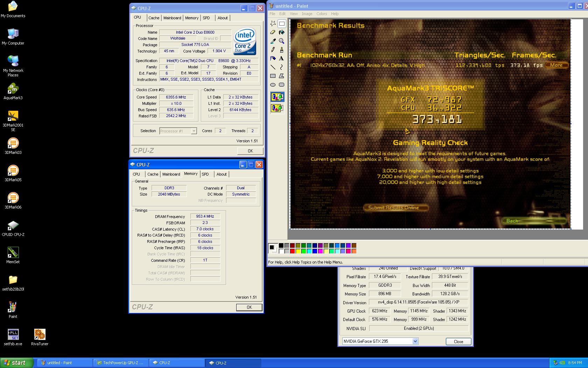The width and height of the screenshot is (588, 368).
Task: Open the 3DMark06 desktop shortcut
Action: 13,201
